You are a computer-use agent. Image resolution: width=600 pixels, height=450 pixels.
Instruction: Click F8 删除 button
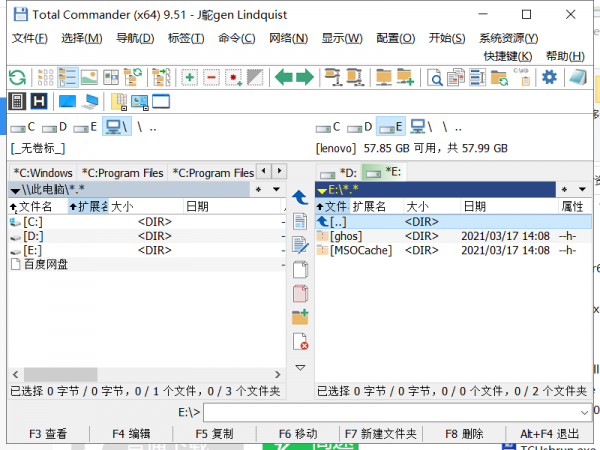[x=464, y=434]
